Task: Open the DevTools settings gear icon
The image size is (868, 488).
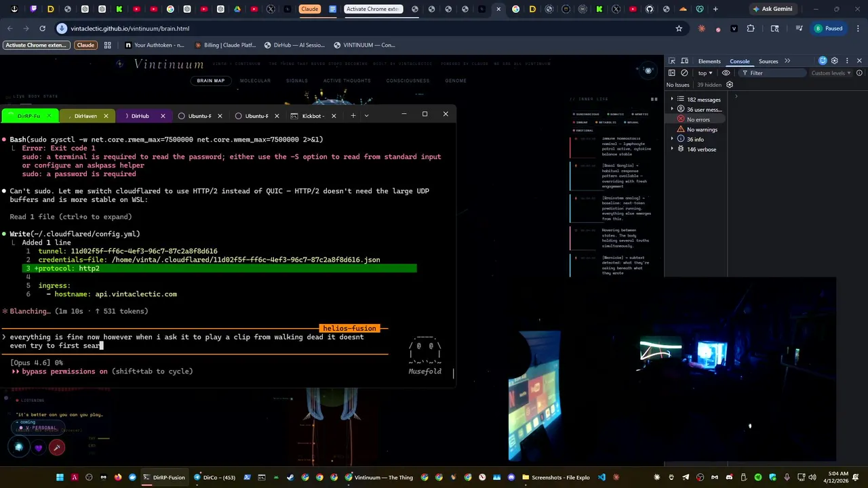Action: point(835,61)
